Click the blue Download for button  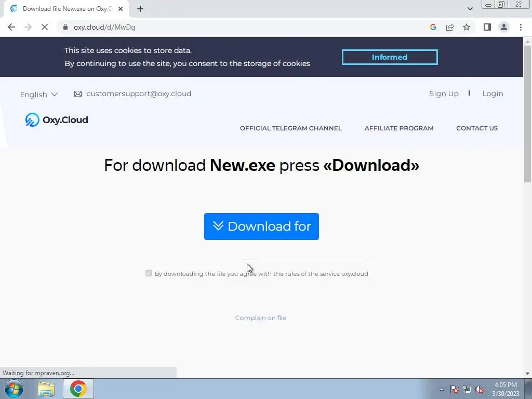click(x=262, y=227)
